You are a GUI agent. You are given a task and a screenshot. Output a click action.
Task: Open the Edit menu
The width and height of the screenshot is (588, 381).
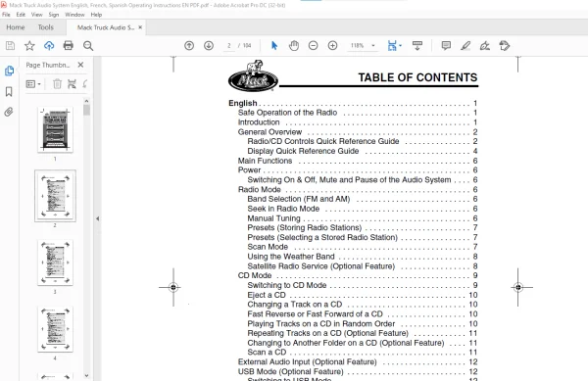(x=21, y=15)
